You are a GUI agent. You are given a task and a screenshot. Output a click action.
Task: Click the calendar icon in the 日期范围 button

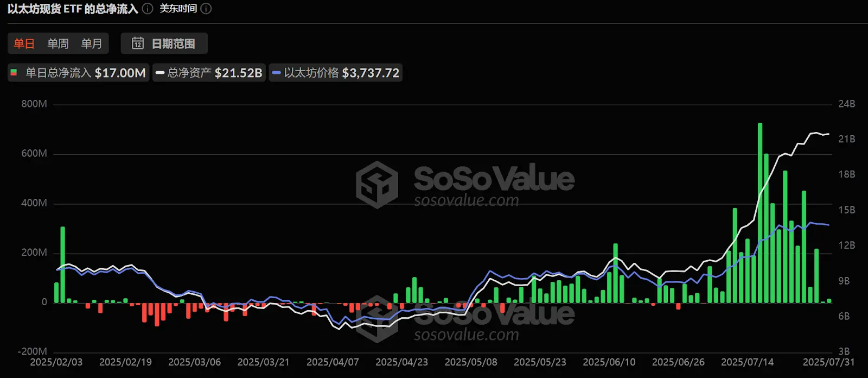click(x=138, y=43)
